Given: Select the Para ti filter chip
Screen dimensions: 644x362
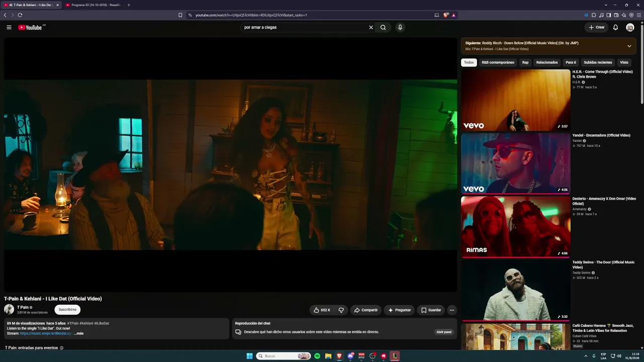Looking at the screenshot, I should 571,62.
